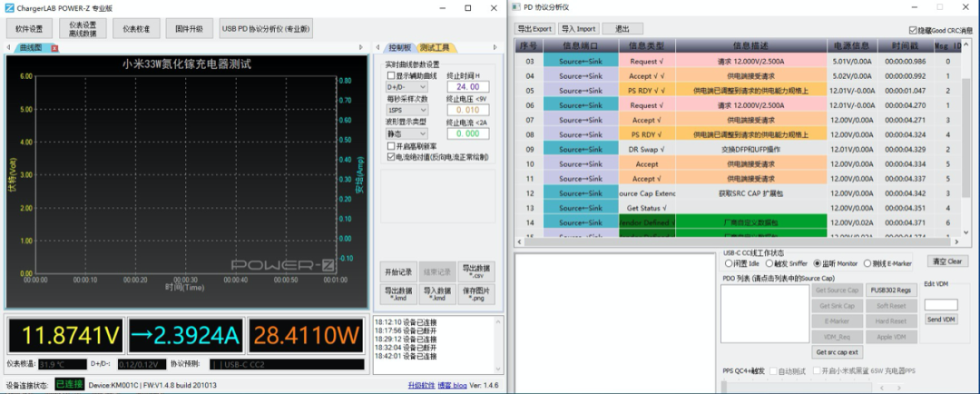Click the message table's scroll-down arrow
Viewport: 980px width, 394px height.
pyautogui.click(x=966, y=234)
